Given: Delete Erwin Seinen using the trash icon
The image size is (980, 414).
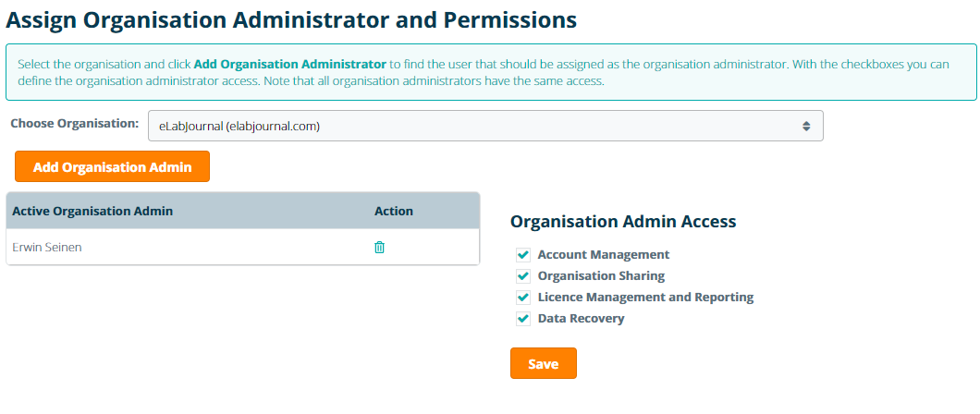Looking at the screenshot, I should pos(379,247).
